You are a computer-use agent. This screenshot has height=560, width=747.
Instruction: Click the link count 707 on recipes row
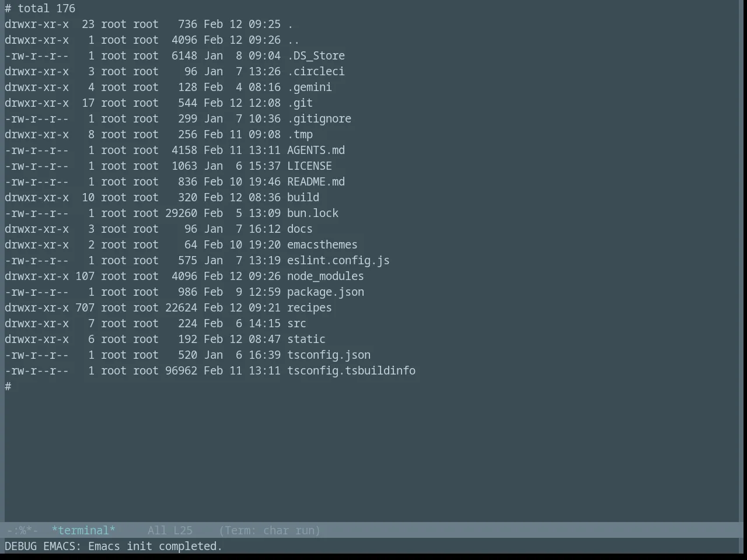click(x=85, y=308)
